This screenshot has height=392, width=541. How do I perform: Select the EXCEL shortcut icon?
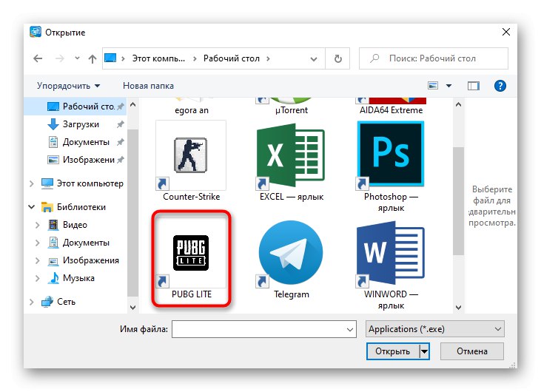coord(291,155)
